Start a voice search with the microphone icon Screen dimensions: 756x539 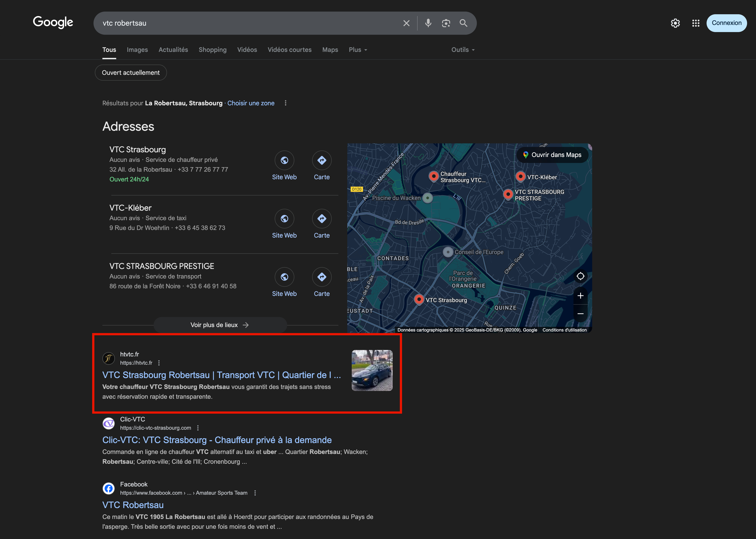click(428, 23)
